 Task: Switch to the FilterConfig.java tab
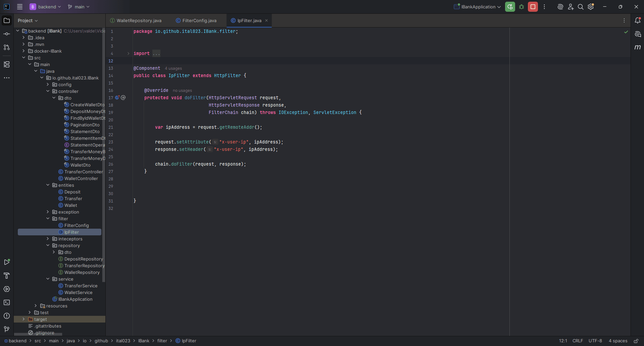(199, 20)
